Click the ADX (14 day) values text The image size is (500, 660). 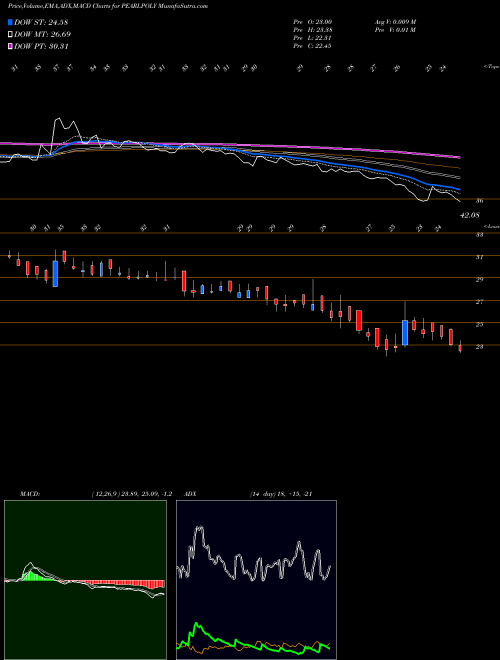coord(281,494)
